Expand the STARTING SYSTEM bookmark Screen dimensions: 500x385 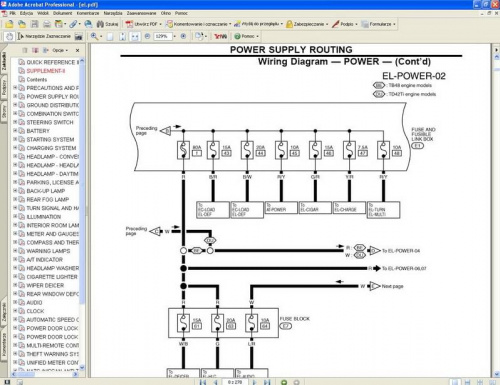(15, 139)
